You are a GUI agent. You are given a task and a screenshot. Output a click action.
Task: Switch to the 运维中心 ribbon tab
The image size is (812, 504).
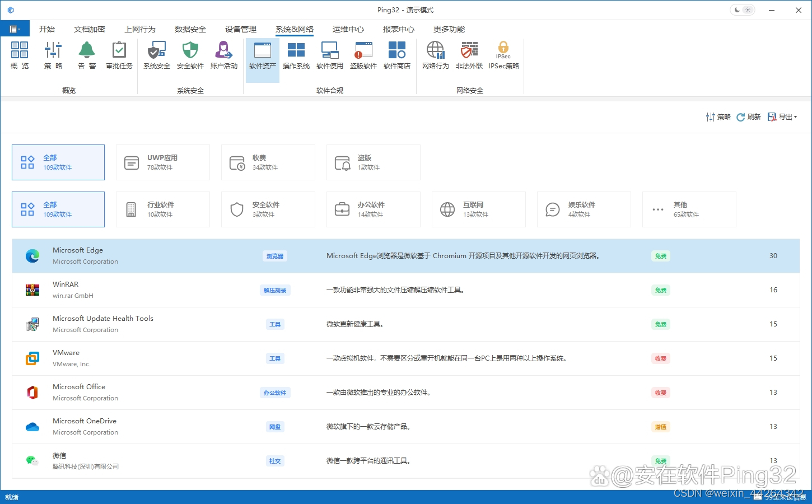click(348, 29)
